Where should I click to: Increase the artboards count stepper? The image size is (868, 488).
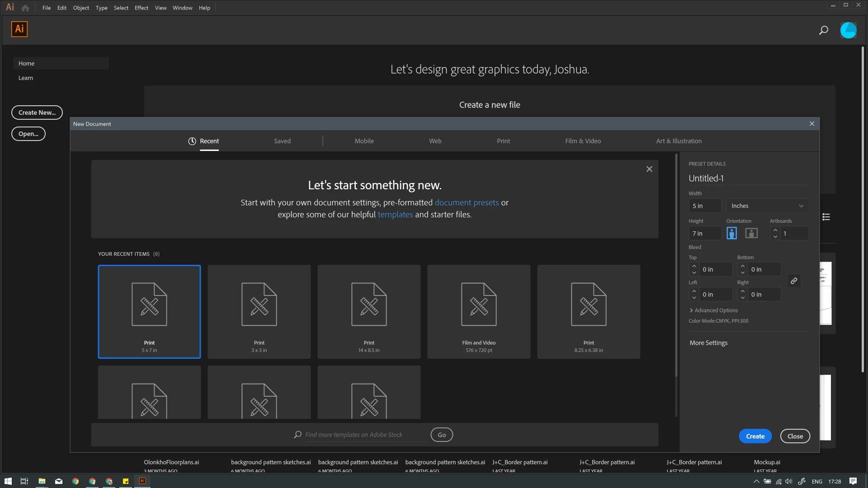(x=775, y=230)
